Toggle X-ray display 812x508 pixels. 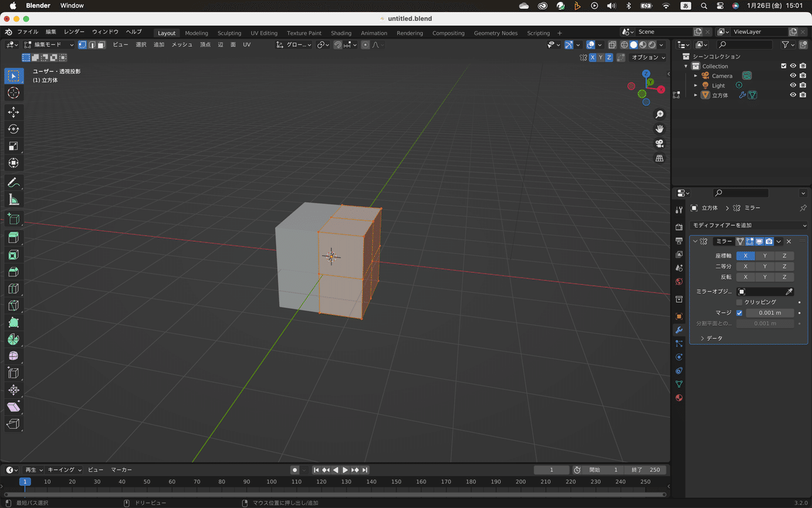click(612, 45)
